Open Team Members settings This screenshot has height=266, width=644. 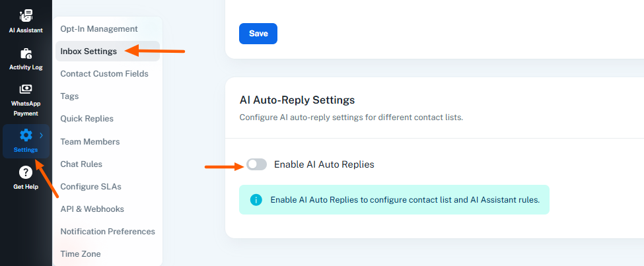tap(90, 141)
